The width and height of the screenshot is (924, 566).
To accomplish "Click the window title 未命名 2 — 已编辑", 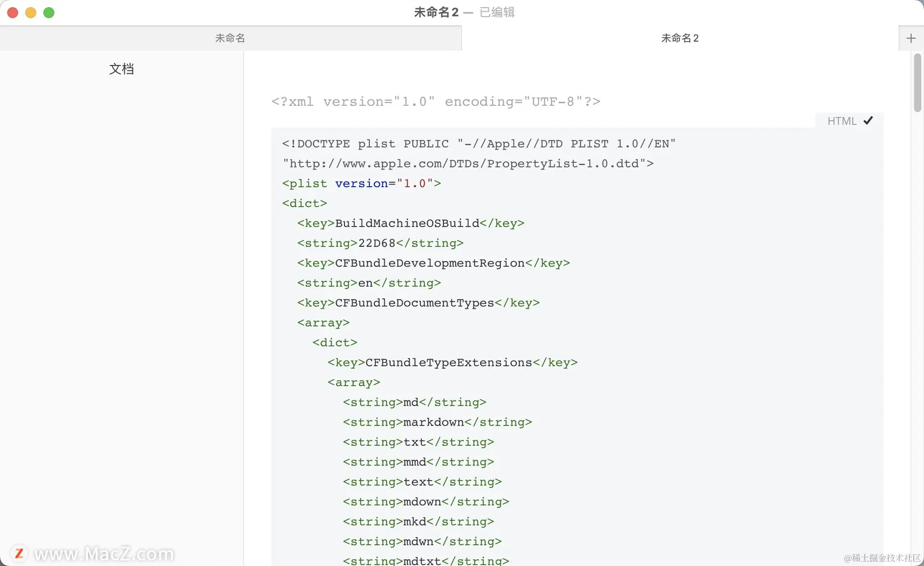I will (x=463, y=12).
